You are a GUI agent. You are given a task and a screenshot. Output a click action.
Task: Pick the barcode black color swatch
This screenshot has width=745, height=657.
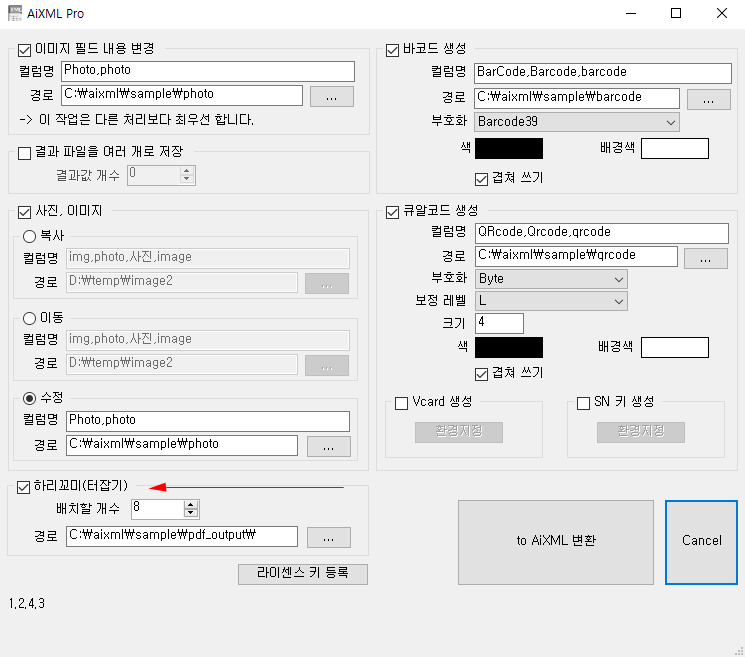[x=509, y=149]
